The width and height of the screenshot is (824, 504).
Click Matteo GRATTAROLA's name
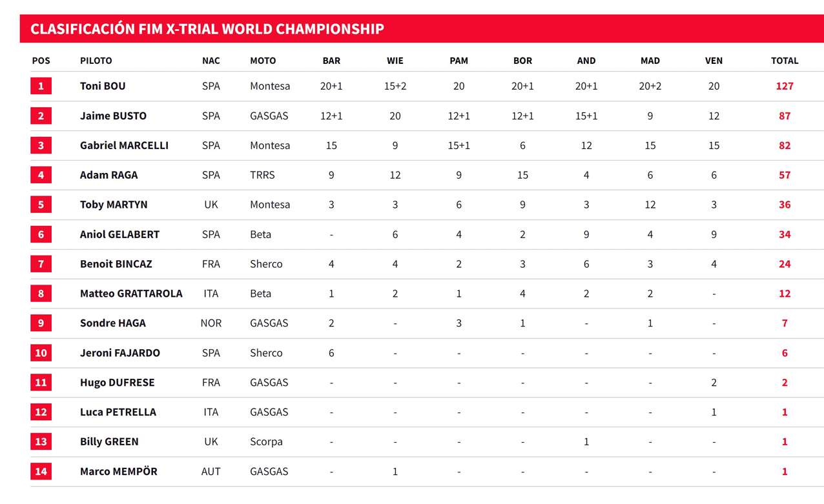click(131, 294)
